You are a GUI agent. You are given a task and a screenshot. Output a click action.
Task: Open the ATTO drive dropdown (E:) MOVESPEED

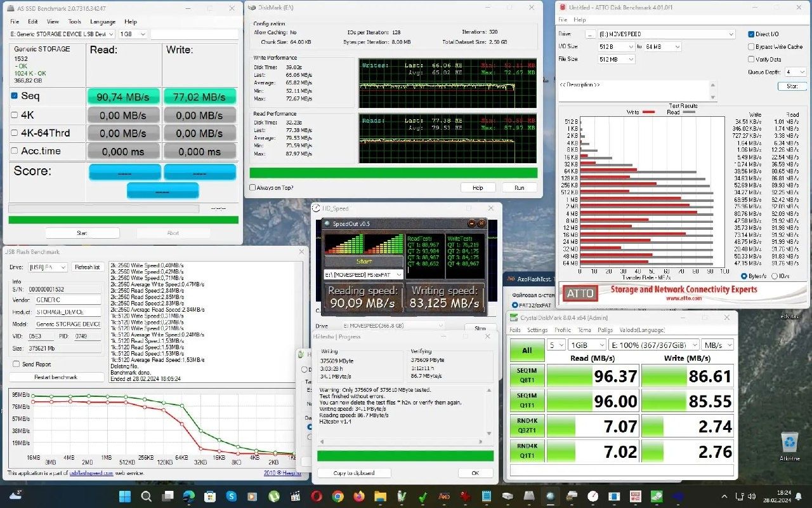pyautogui.click(x=667, y=34)
